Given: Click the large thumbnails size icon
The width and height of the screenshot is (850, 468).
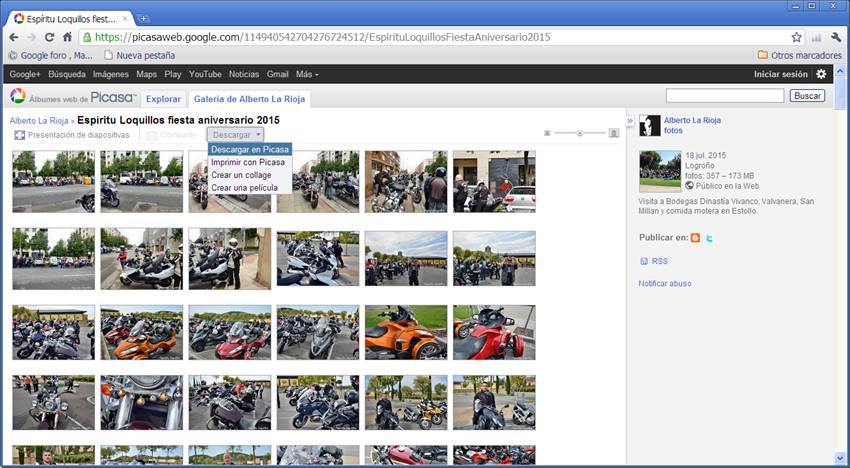Looking at the screenshot, I should tap(614, 133).
